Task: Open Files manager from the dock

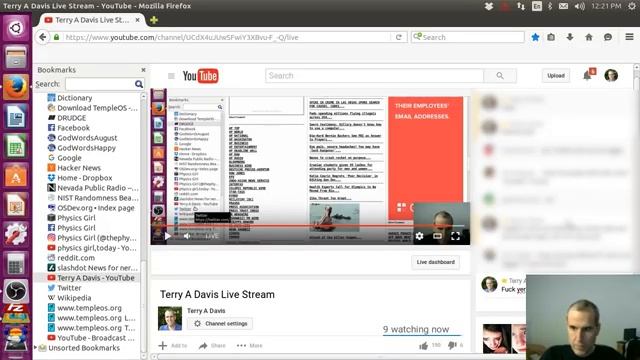Action: point(16,57)
